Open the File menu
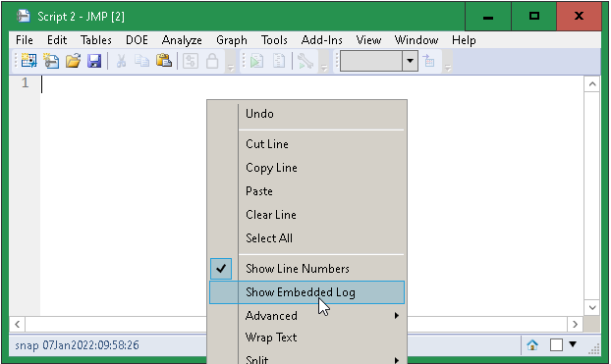This screenshot has width=611, height=364. [25, 40]
